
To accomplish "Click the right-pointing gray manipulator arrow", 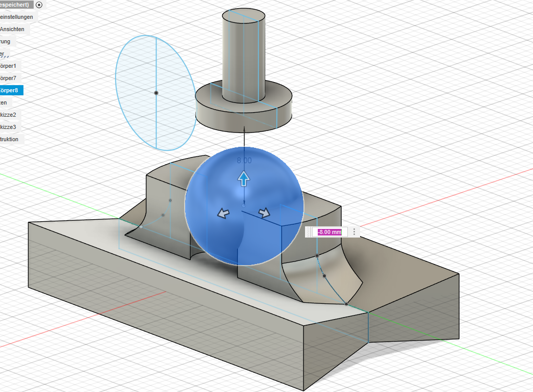I will 264,213.
